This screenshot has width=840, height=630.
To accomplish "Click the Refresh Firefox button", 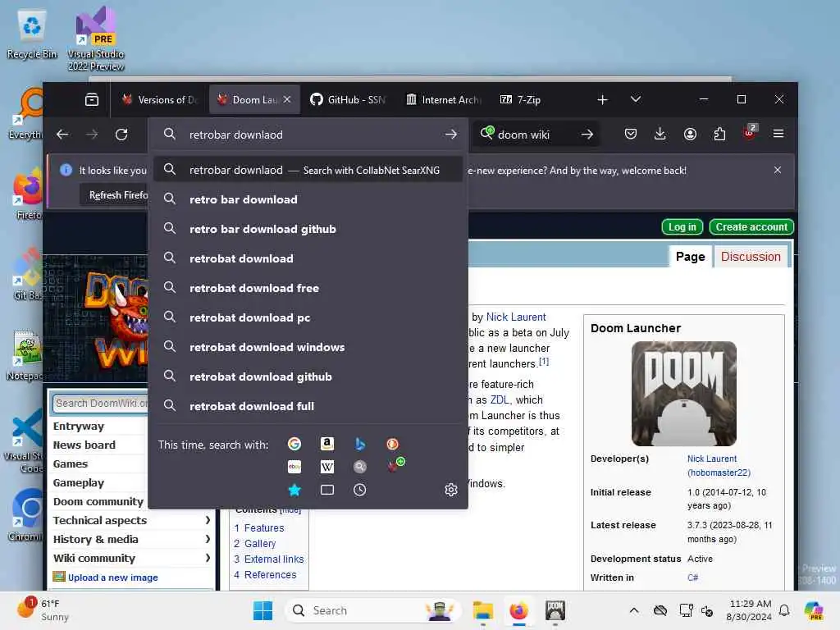I will click(115, 195).
